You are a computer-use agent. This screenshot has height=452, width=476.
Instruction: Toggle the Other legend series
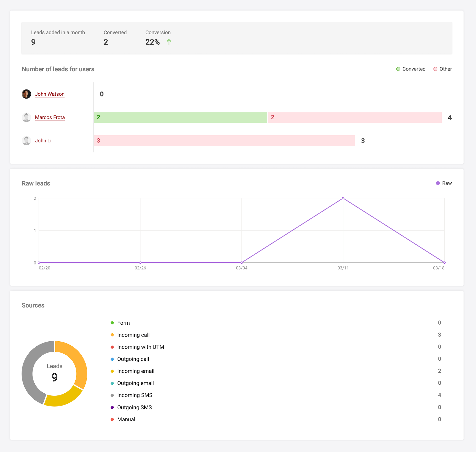point(442,69)
